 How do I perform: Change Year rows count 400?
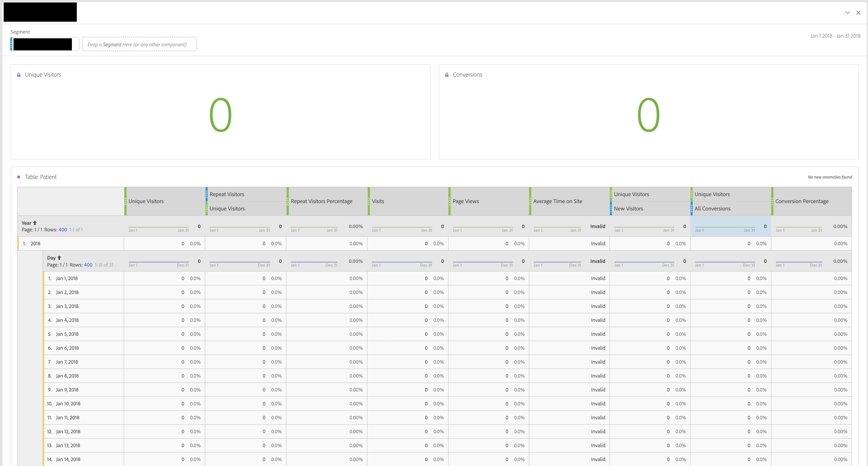pos(63,230)
